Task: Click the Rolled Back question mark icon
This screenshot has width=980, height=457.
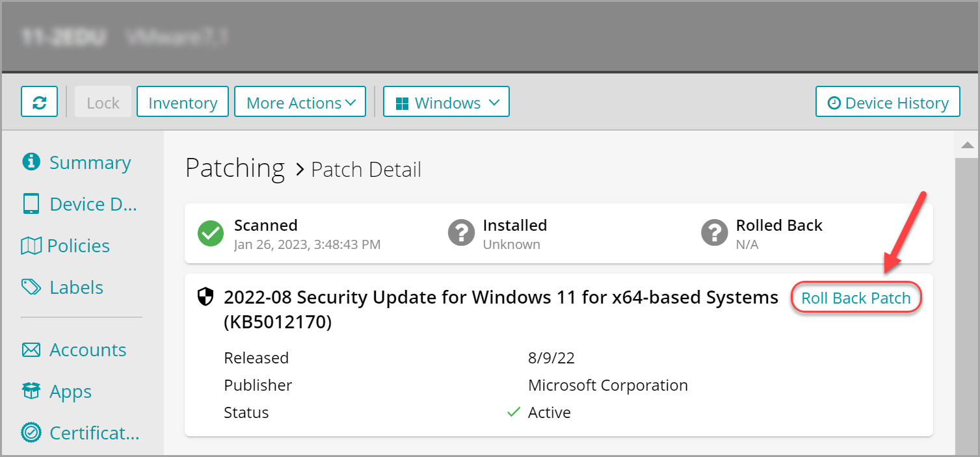Action: point(714,233)
